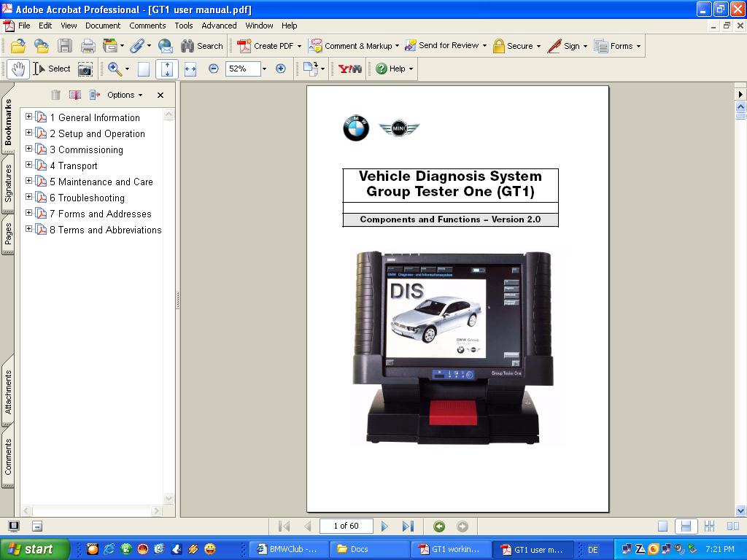Expand the 1 General Information bookmark
The height and width of the screenshot is (560, 747).
click(28, 116)
